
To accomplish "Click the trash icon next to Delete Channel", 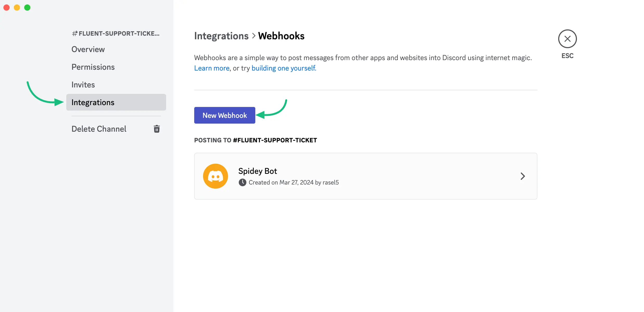I will click(157, 129).
